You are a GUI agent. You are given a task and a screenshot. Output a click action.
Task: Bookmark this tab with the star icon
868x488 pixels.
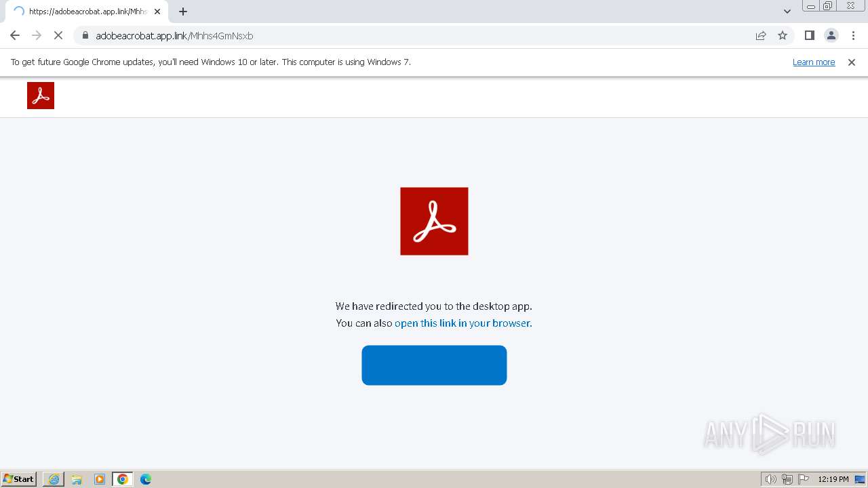(x=783, y=35)
